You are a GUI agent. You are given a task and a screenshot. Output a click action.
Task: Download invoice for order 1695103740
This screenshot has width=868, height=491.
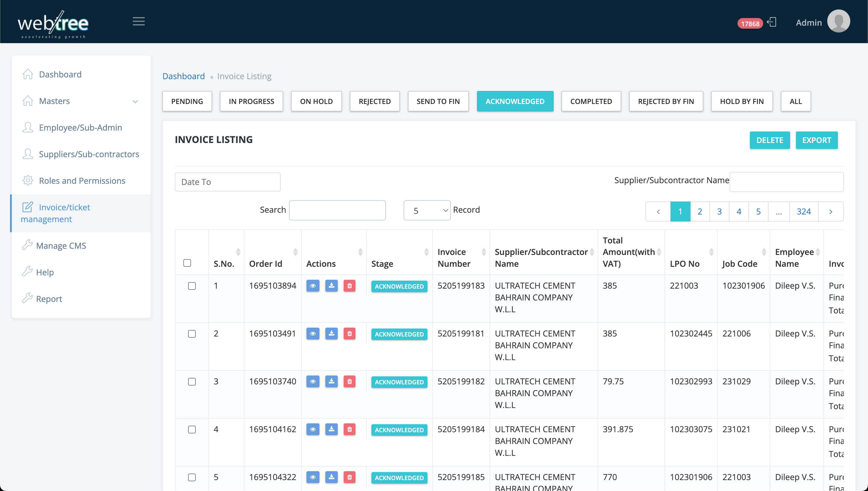(x=331, y=382)
